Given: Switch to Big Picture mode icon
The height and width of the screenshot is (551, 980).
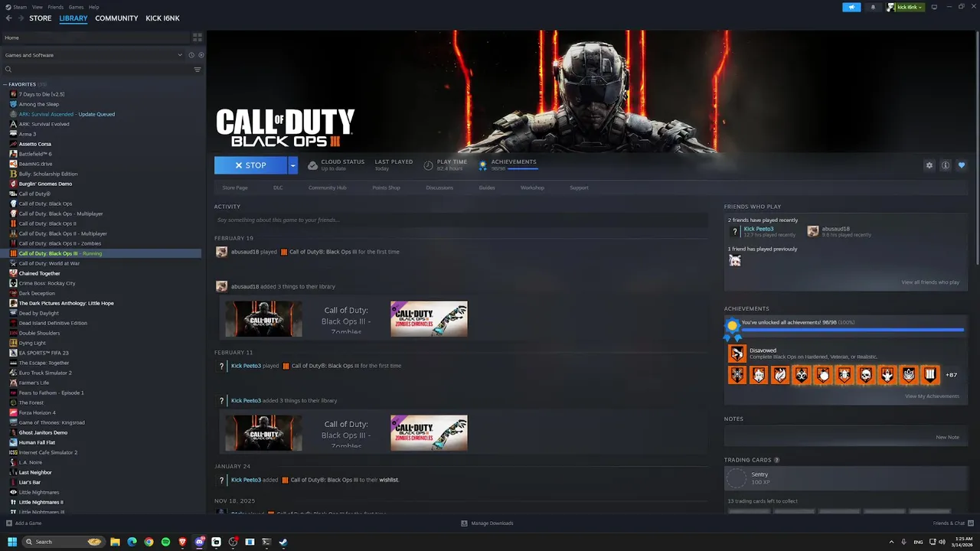Looking at the screenshot, I should pyautogui.click(x=933, y=7).
